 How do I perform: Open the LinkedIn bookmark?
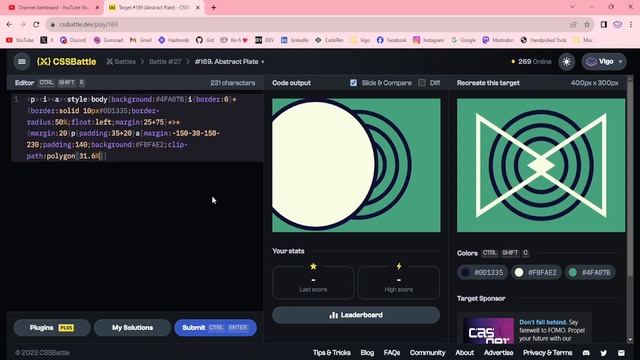pos(294,40)
